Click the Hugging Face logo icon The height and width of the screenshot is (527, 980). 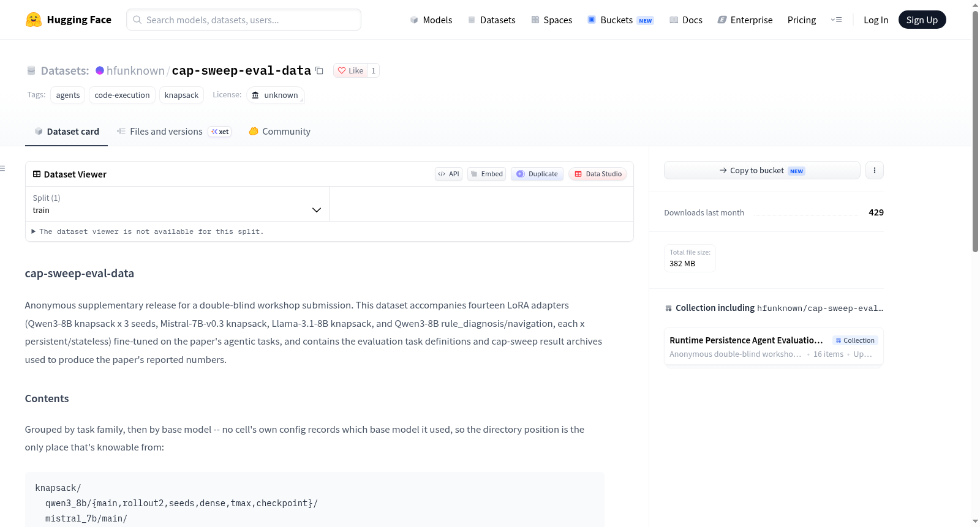click(34, 20)
